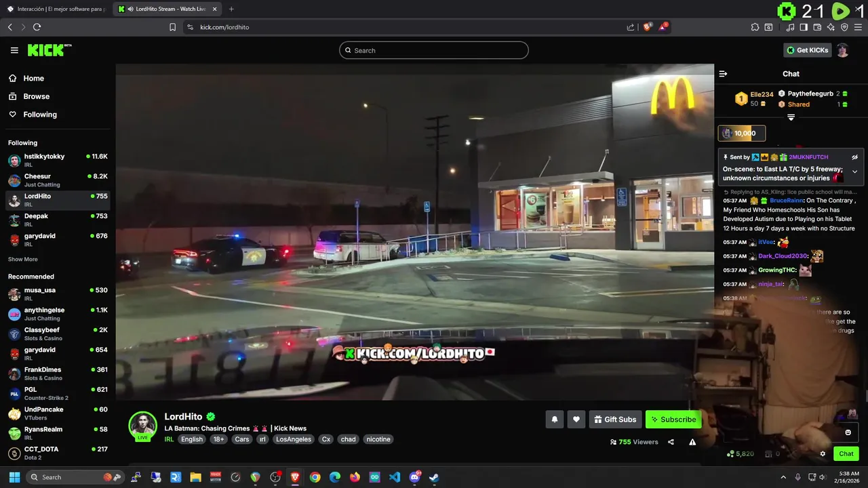This screenshot has width=868, height=488.
Task: Click the browser address bar URL
Action: tap(224, 27)
